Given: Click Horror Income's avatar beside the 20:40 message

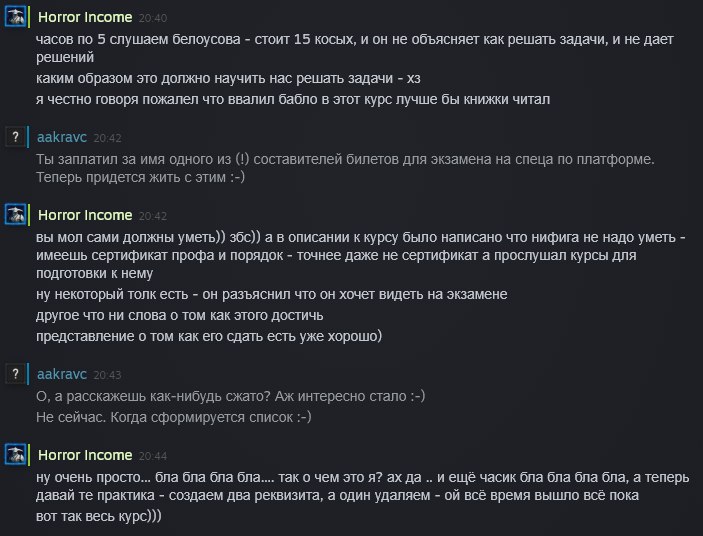Looking at the screenshot, I should click(x=15, y=17).
